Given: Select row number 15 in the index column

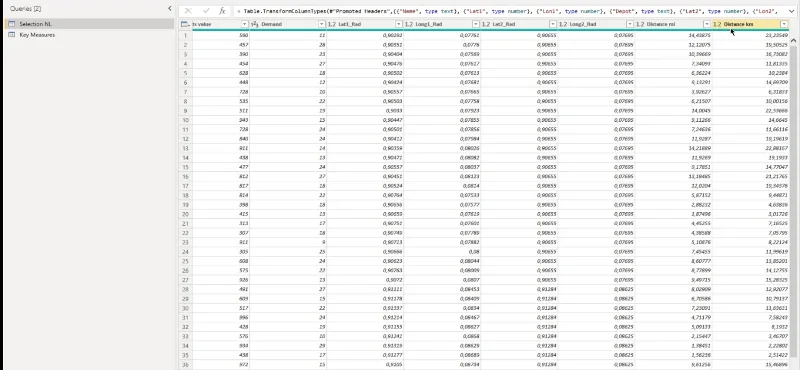Looking at the screenshot, I should pos(186,167).
